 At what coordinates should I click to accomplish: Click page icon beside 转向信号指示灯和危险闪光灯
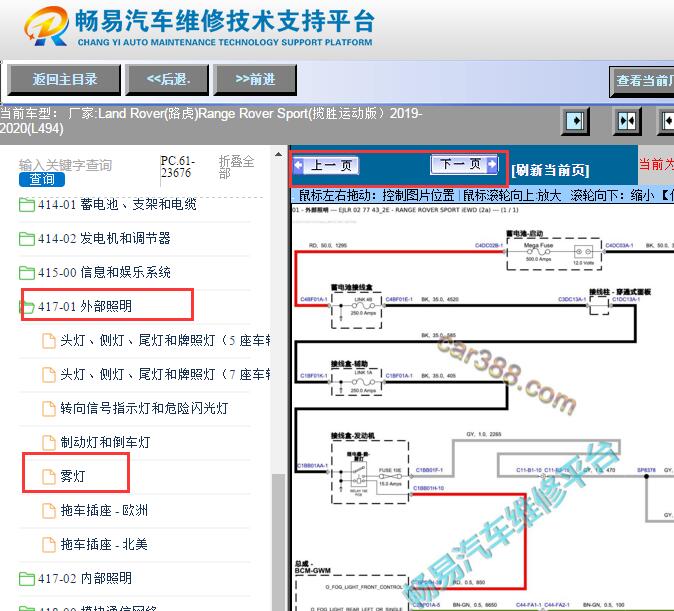pos(49,408)
